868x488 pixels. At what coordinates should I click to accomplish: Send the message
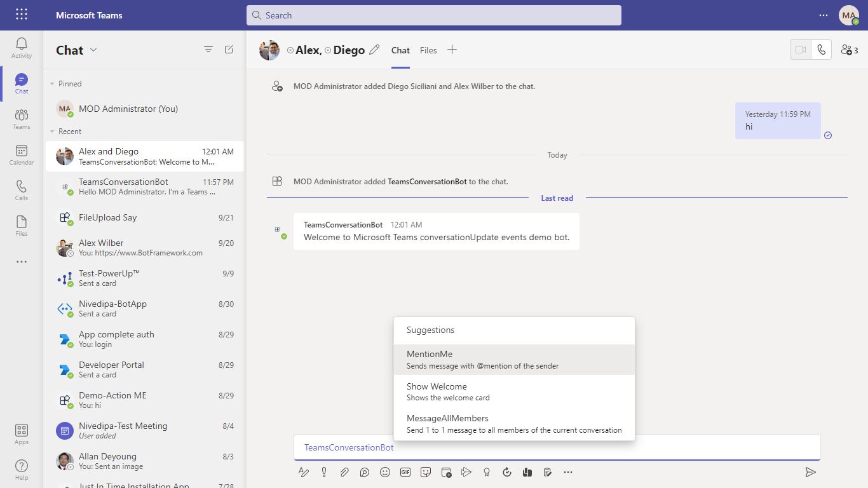(x=810, y=472)
